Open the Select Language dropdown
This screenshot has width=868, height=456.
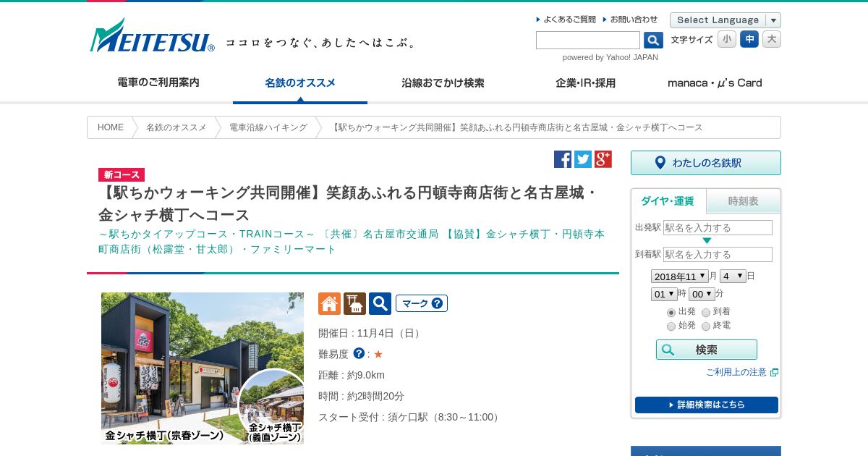point(726,20)
